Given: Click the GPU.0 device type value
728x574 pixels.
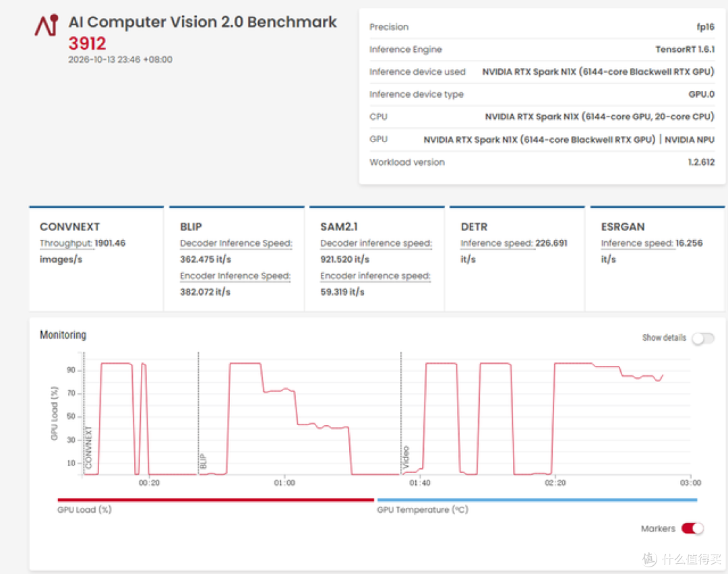Looking at the screenshot, I should coord(702,94).
